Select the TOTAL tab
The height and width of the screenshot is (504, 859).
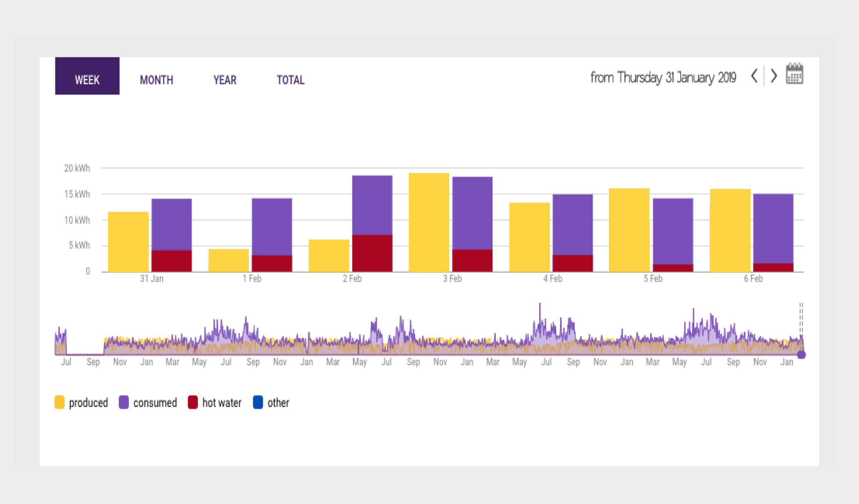(290, 80)
